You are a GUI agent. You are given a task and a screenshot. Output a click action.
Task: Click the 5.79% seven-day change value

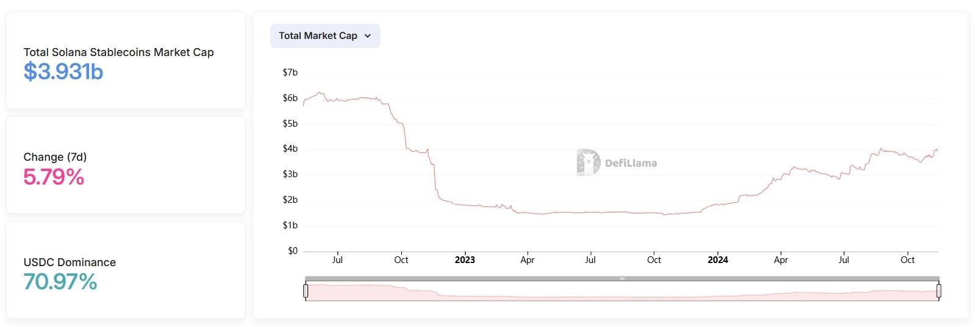[54, 177]
